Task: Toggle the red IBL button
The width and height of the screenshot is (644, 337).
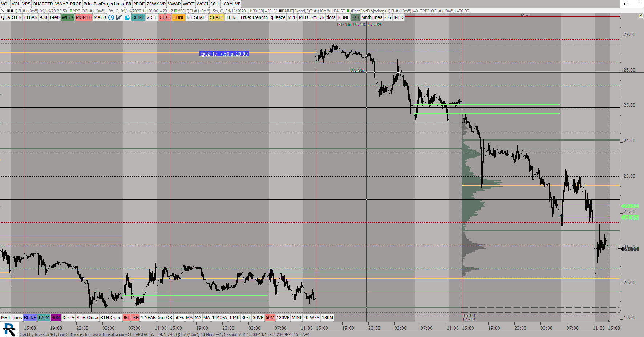Action: coord(126,318)
